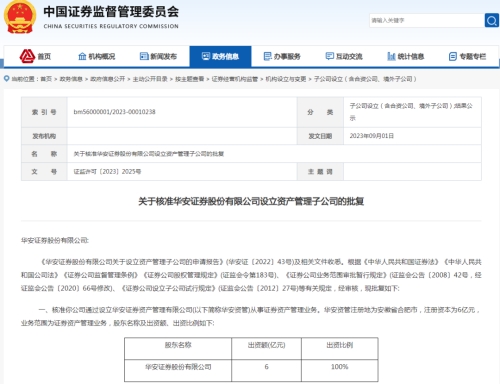Open the 首页 home tab
The width and height of the screenshot is (500, 384).
click(x=36, y=56)
